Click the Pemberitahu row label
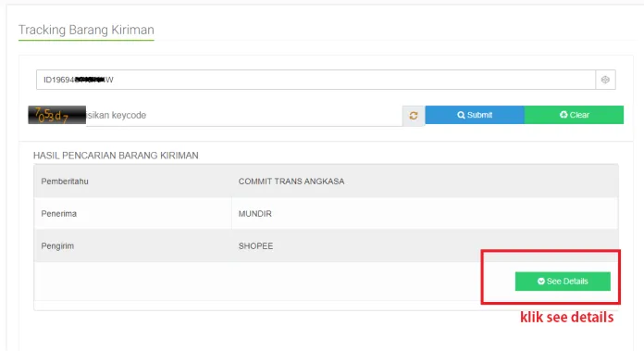Image resolution: width=644 pixels, height=351 pixels. tap(65, 182)
